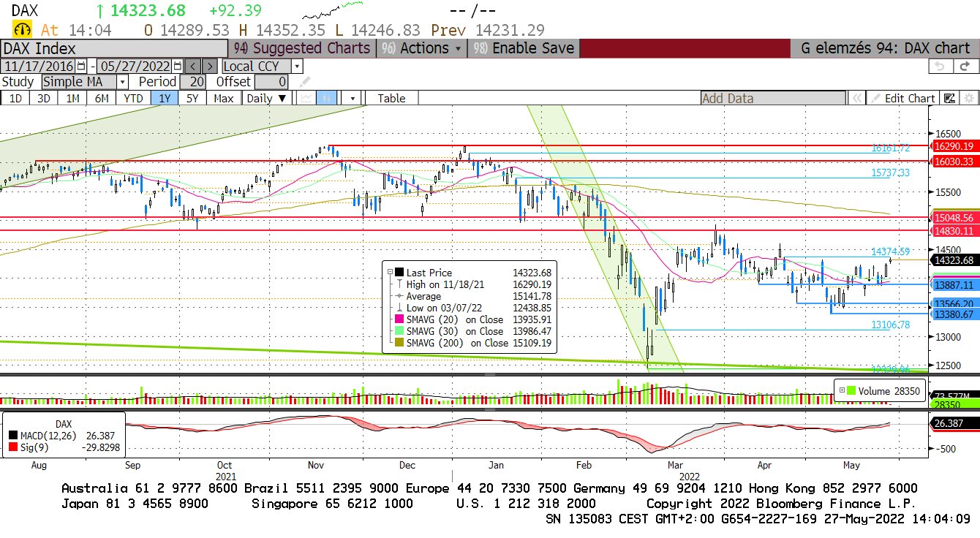The image size is (980, 538).
Task: Click the 13887.11 blue price label
Action: [x=954, y=285]
